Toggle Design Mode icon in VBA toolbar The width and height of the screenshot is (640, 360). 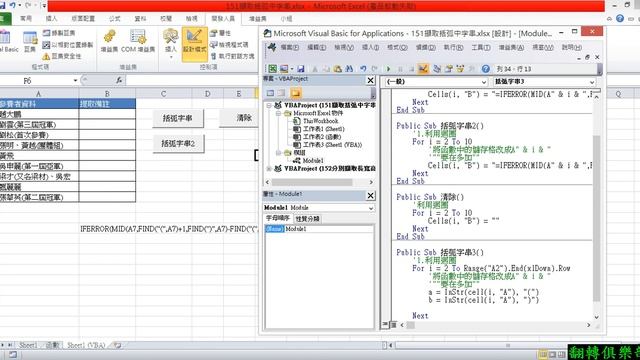(x=423, y=69)
